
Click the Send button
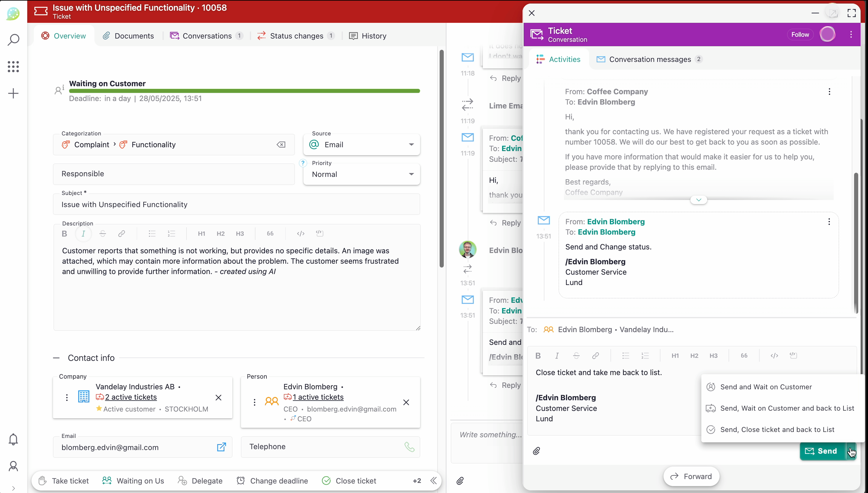[x=822, y=451]
